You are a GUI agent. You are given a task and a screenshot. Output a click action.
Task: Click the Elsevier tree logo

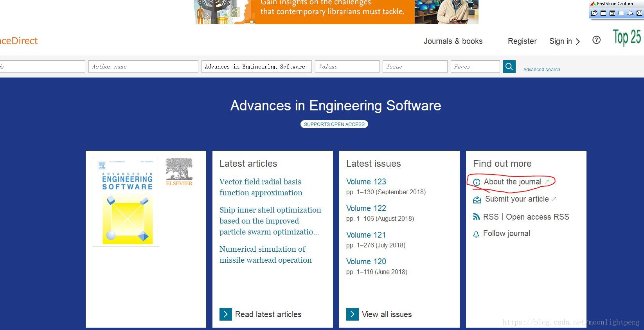click(x=179, y=171)
